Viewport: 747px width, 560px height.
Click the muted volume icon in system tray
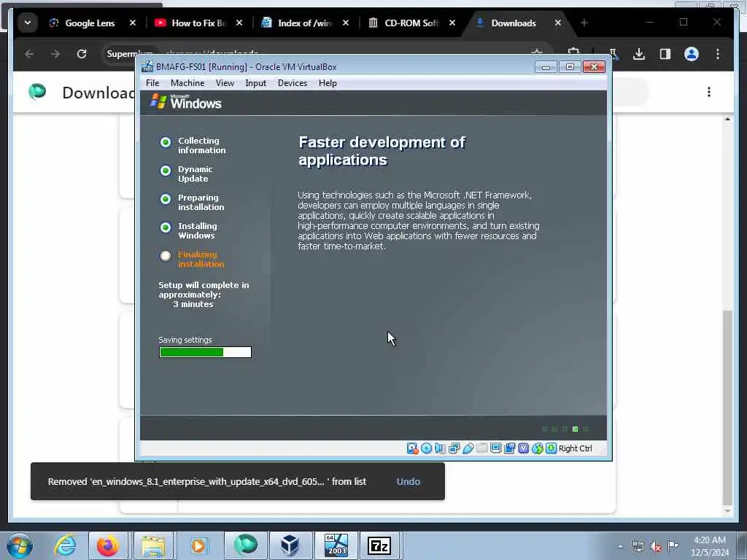coord(656,547)
